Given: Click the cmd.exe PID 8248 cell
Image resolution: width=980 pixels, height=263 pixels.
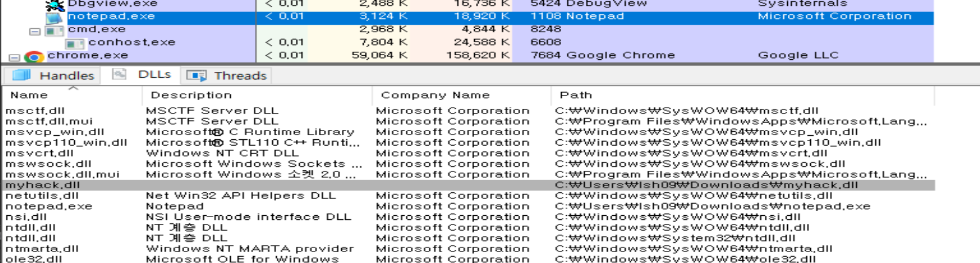Looking at the screenshot, I should coord(546,29).
